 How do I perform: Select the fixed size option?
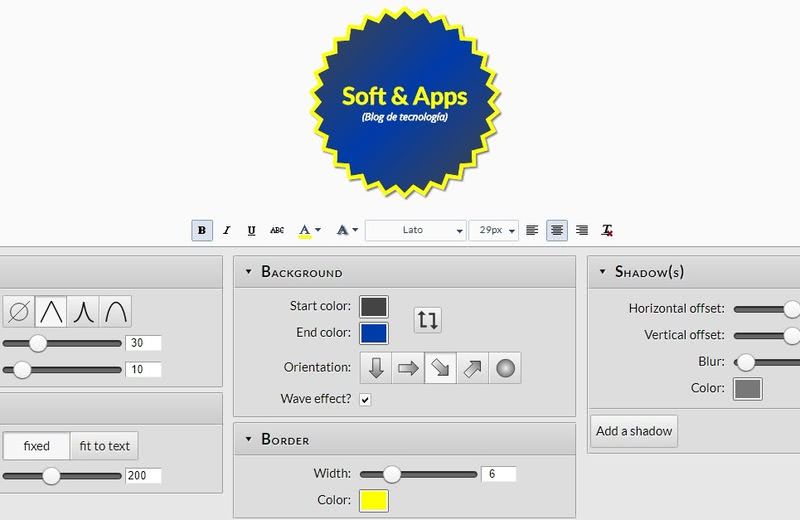point(37,446)
